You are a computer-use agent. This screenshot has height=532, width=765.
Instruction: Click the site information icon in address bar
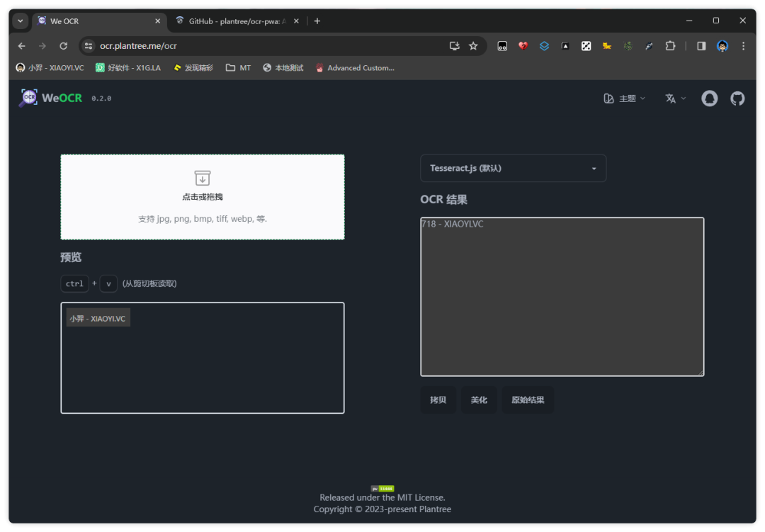point(89,46)
